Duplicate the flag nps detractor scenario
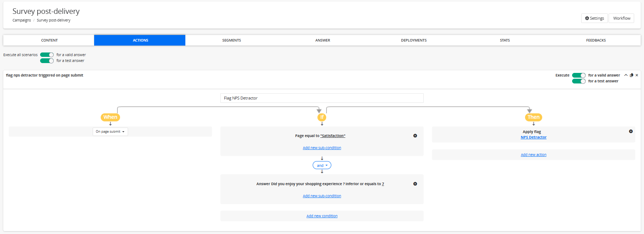The height and width of the screenshot is (234, 644). [632, 75]
